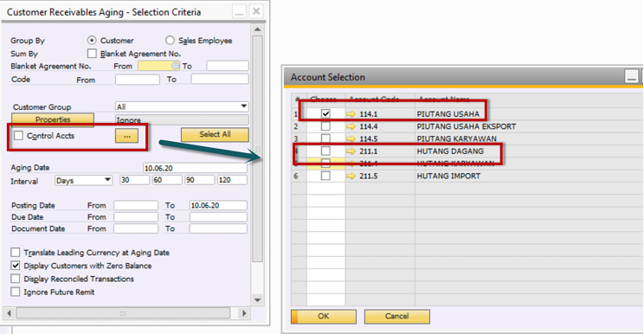
Task: Click vertical scrollbar up arrow
Action: (x=258, y=29)
